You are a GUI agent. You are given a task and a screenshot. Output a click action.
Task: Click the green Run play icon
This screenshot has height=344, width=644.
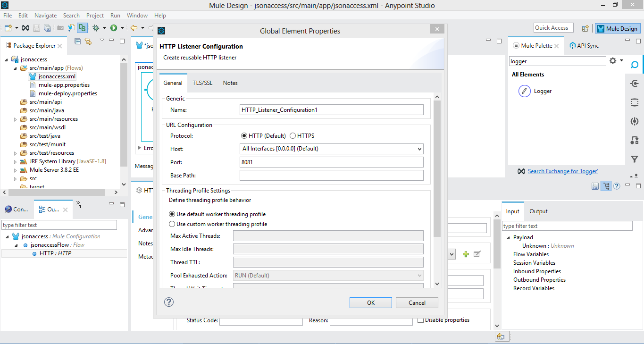(114, 28)
